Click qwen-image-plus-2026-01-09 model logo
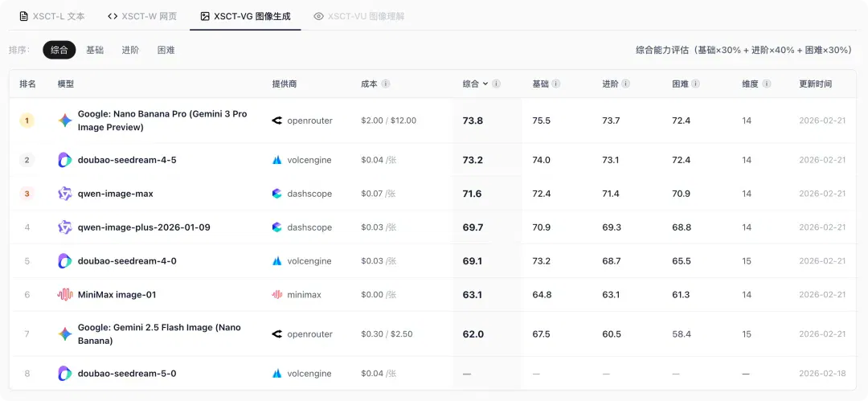The width and height of the screenshot is (868, 401). [65, 227]
